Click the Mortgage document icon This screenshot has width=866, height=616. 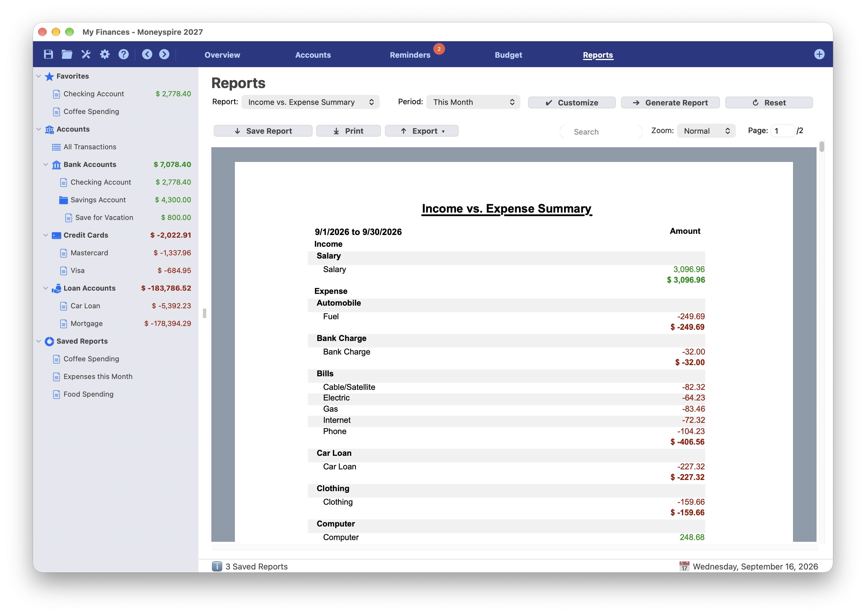[x=64, y=324]
